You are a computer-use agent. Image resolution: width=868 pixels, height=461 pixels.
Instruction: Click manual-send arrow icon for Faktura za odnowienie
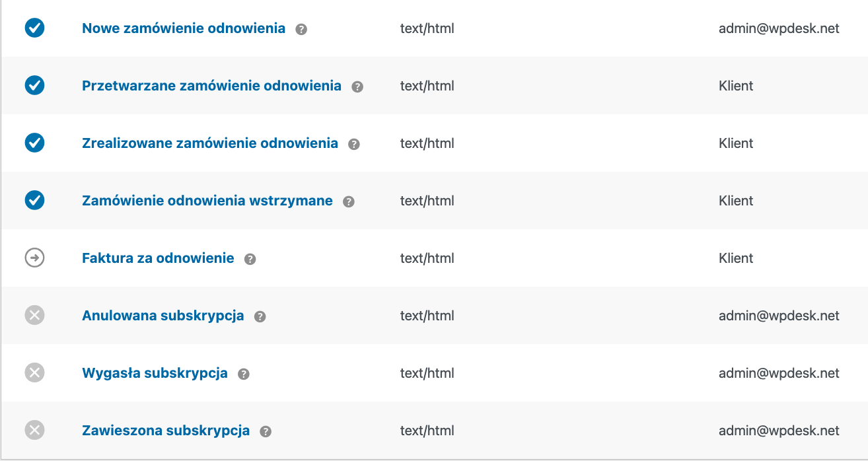coord(34,258)
